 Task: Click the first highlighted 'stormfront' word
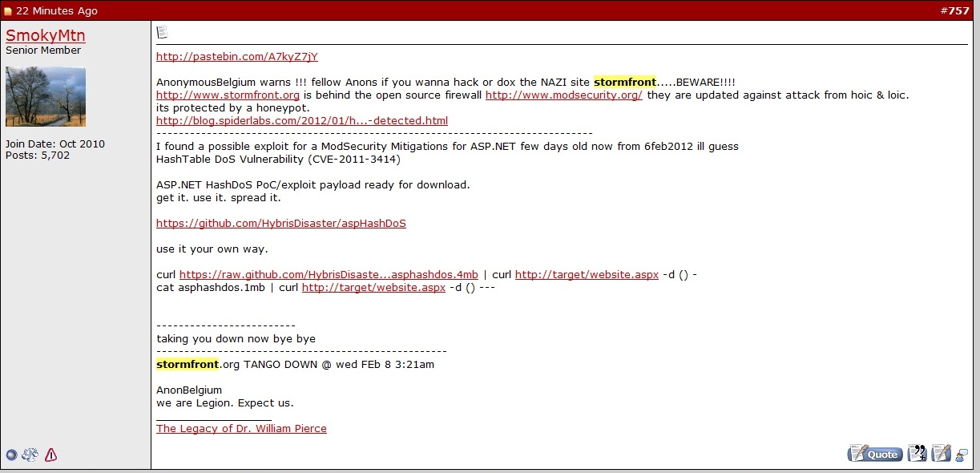tap(625, 83)
